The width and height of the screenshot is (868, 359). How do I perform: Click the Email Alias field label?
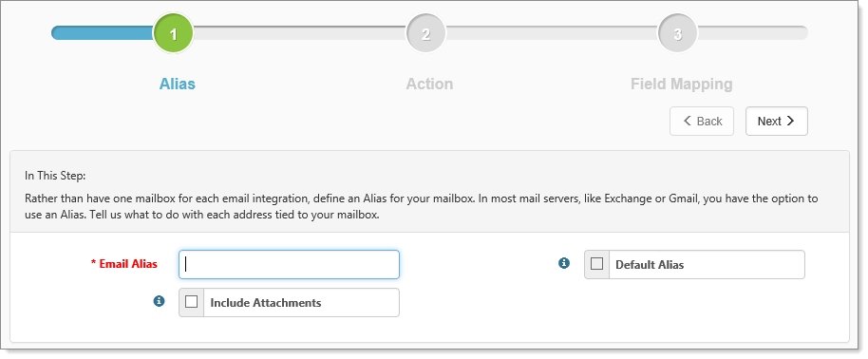[124, 264]
